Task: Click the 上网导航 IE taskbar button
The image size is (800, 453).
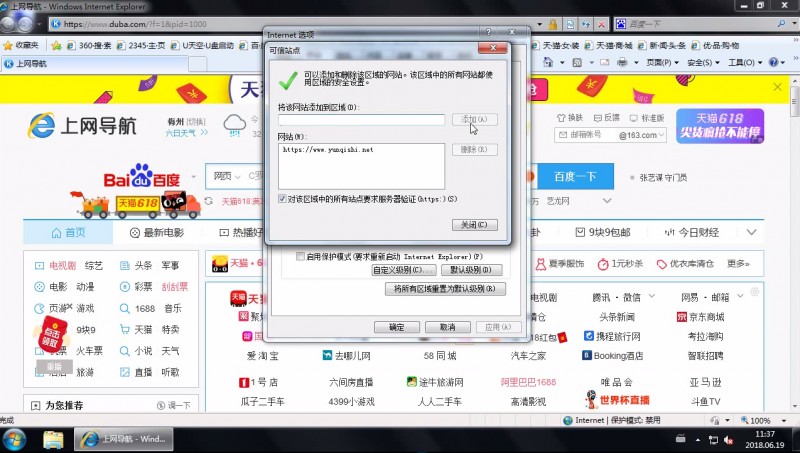Action: 124,439
